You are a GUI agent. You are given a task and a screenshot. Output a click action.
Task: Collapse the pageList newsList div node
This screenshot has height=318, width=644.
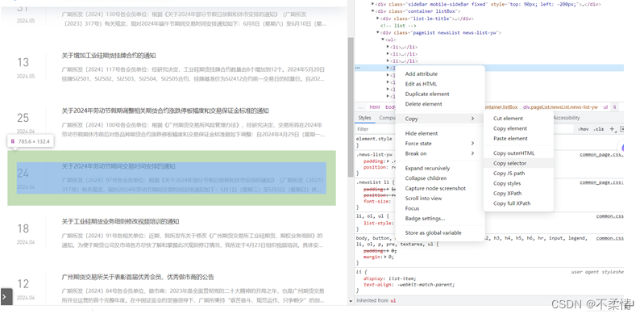pyautogui.click(x=378, y=32)
